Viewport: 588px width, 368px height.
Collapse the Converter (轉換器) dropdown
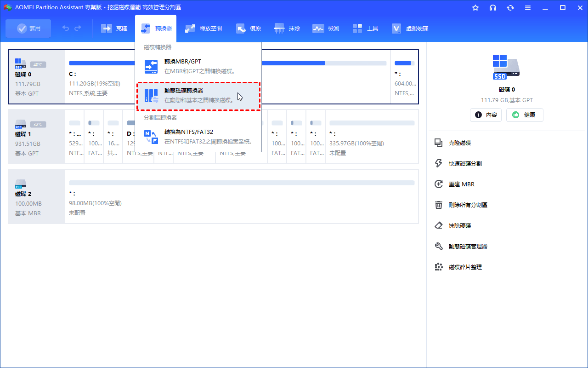coord(156,29)
